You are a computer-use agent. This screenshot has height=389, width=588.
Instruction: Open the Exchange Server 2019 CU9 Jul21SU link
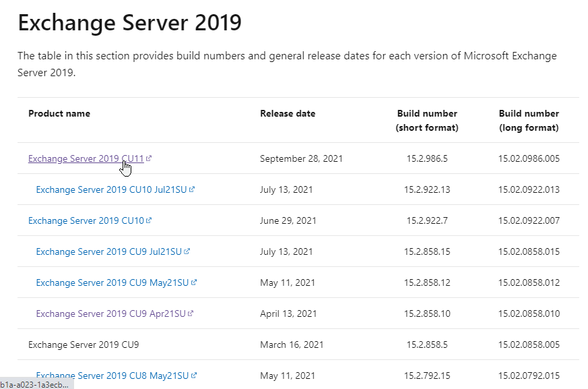pos(108,251)
